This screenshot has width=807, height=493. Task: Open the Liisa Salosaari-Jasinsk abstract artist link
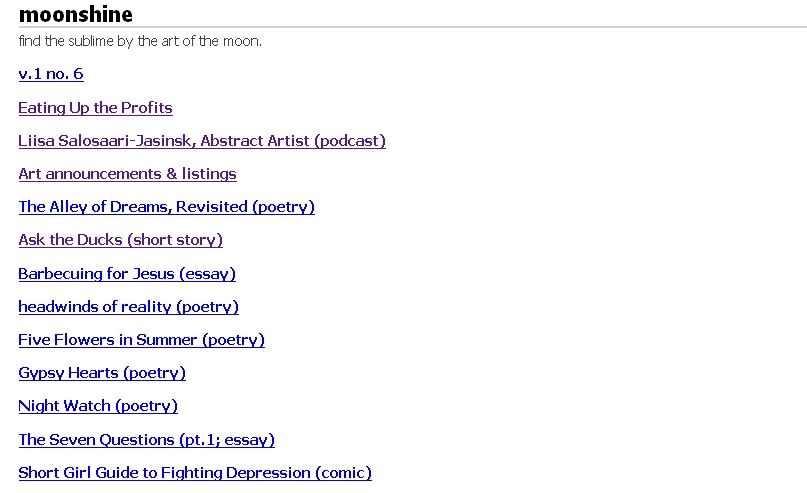(201, 141)
